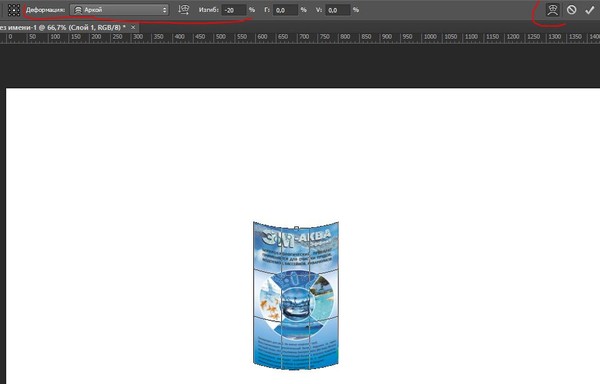Click the arch icon inside the Аркой dropdown
Screen dimensions: 600x384
78,10
